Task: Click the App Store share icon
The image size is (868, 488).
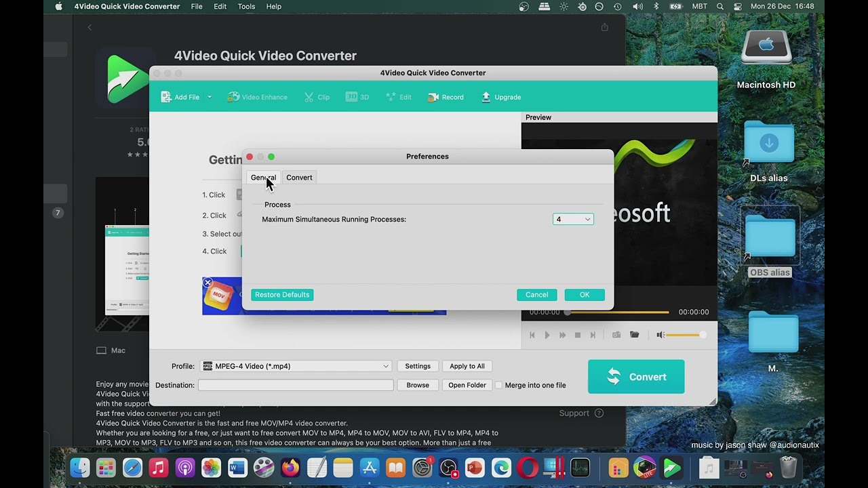Action: coord(605,27)
